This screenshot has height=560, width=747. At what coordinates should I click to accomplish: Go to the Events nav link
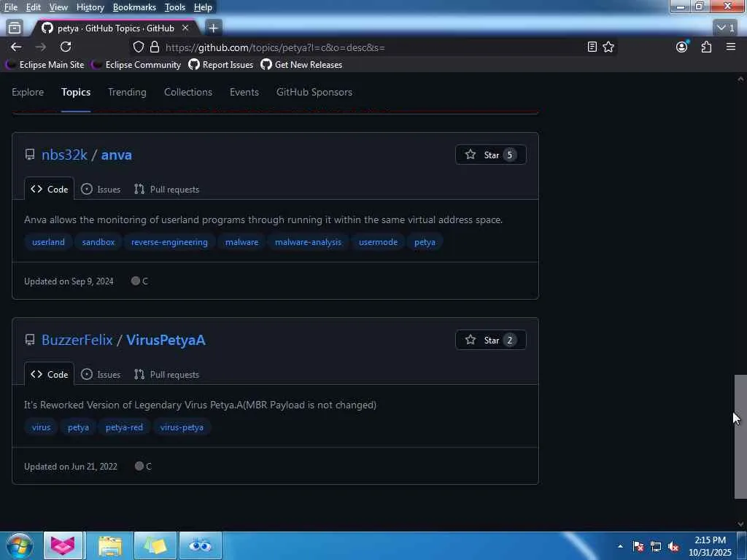coord(244,92)
